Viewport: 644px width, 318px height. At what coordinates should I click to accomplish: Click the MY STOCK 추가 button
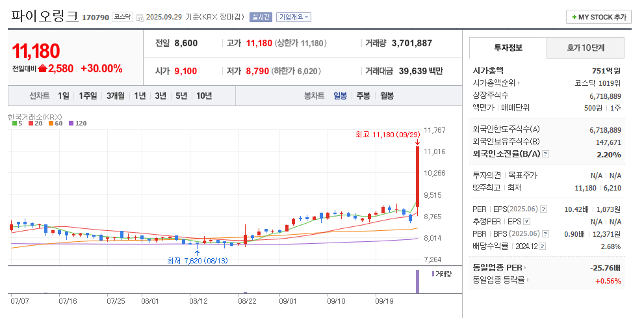[599, 17]
